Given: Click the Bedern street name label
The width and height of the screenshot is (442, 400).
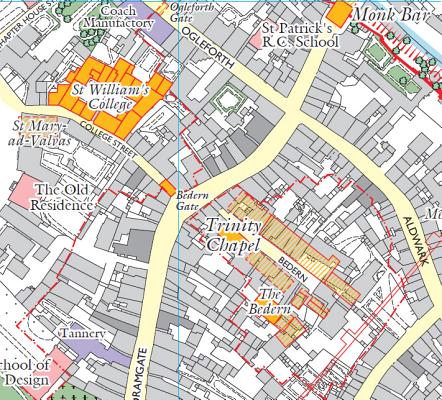Looking at the screenshot, I should (x=292, y=269).
